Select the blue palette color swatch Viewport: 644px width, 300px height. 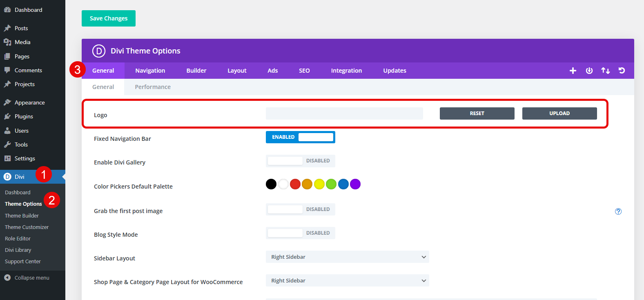tap(343, 184)
